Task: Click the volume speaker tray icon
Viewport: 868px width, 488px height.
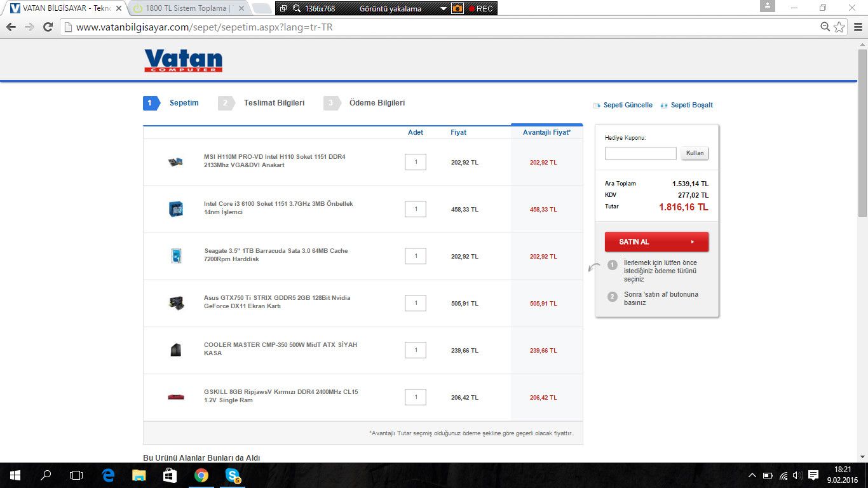Action: click(797, 475)
